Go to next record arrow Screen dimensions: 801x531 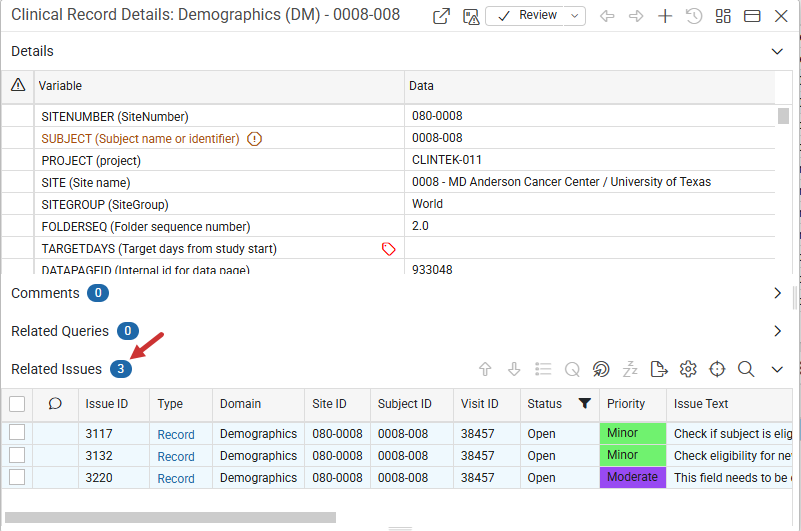pos(636,16)
